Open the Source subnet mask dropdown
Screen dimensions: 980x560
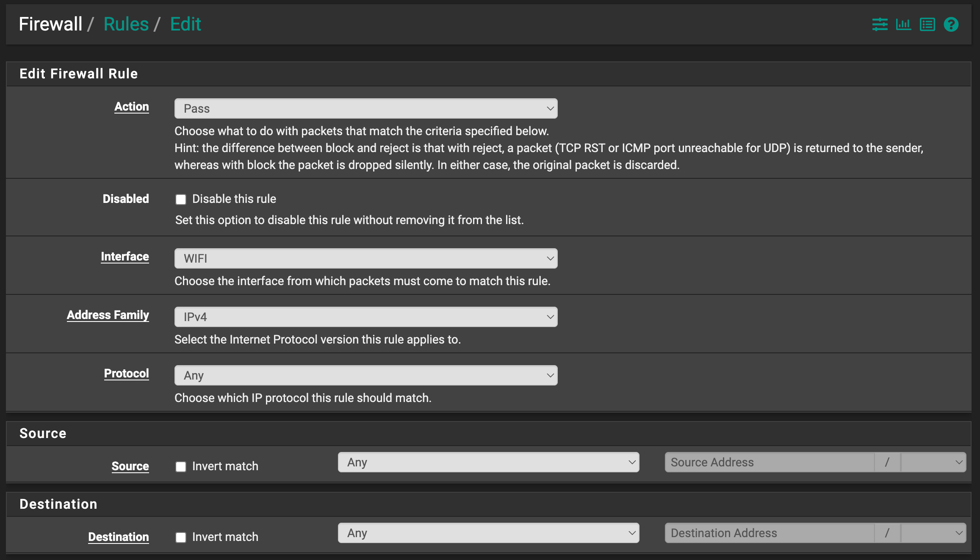pyautogui.click(x=933, y=462)
